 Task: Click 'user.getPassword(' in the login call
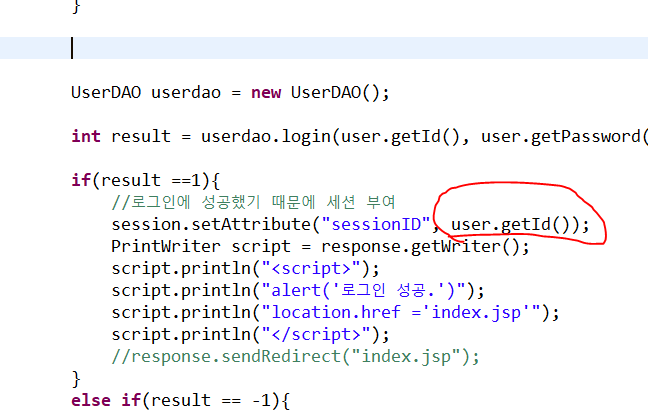(x=565, y=137)
